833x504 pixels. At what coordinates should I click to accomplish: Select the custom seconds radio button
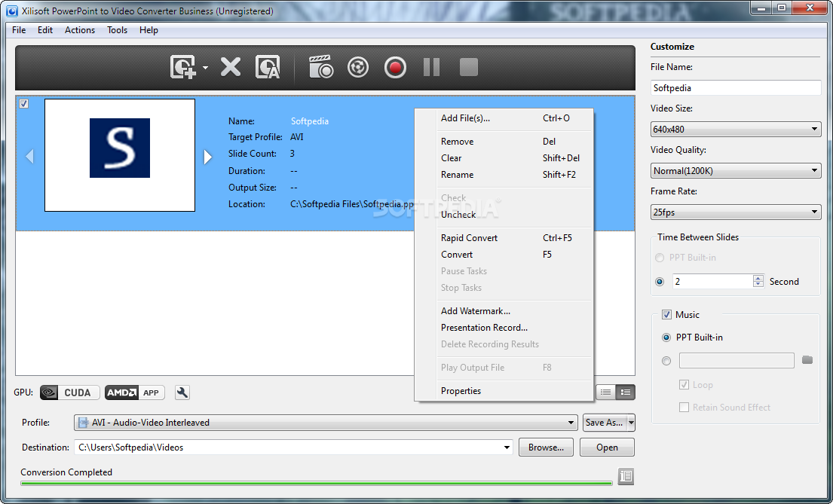coord(660,282)
